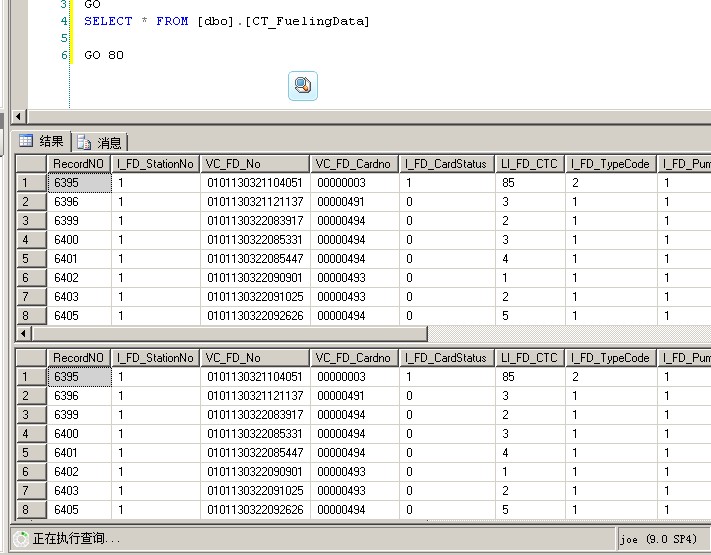711x555 pixels.
Task: Switch to the 结果 tab
Action: (x=41, y=141)
